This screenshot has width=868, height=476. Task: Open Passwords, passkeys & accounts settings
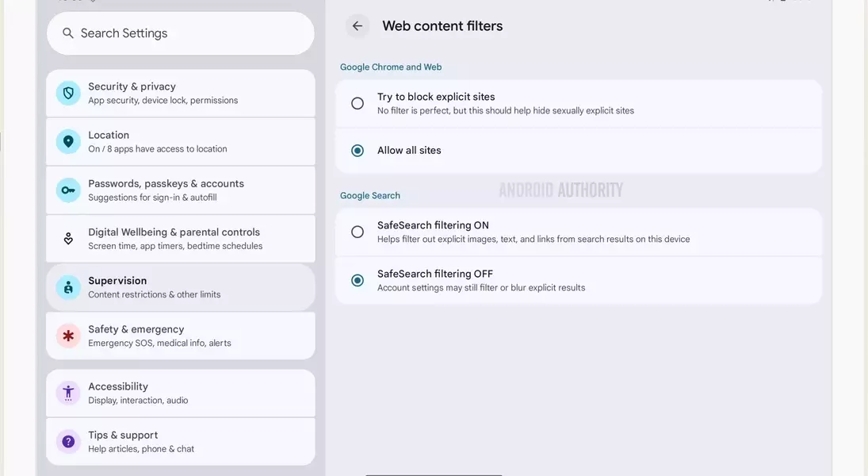181,190
